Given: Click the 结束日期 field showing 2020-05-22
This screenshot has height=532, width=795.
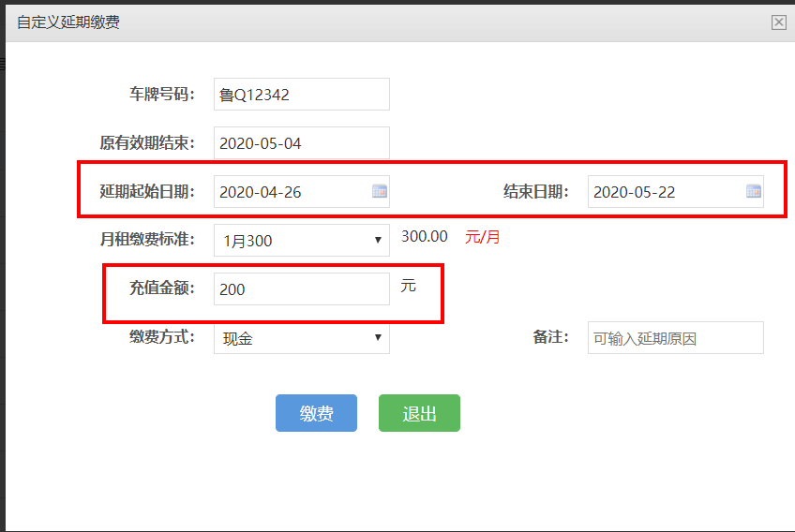Looking at the screenshot, I should (x=676, y=191).
